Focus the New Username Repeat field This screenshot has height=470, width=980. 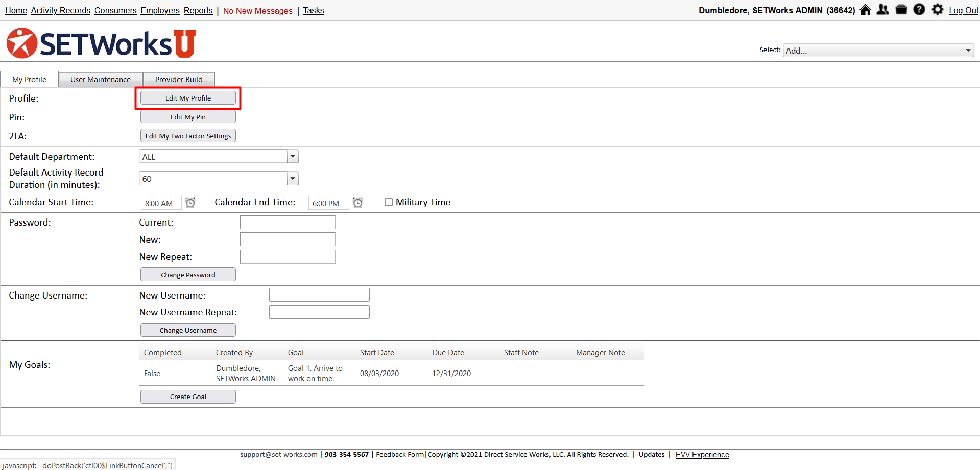[x=319, y=312]
